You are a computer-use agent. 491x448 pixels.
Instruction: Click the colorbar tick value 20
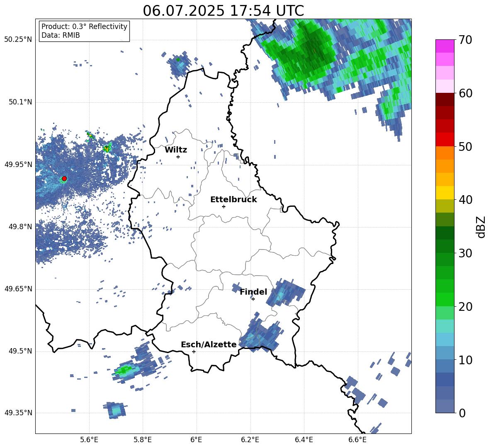coord(465,307)
